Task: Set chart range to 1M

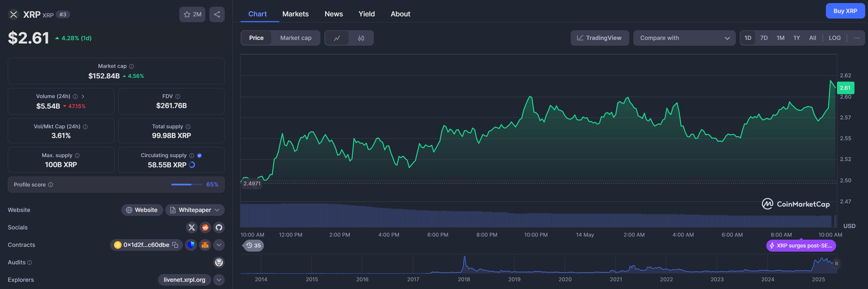Action: point(780,38)
